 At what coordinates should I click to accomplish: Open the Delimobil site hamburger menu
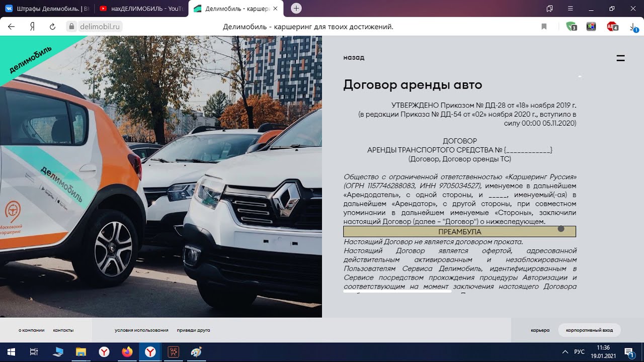(620, 58)
